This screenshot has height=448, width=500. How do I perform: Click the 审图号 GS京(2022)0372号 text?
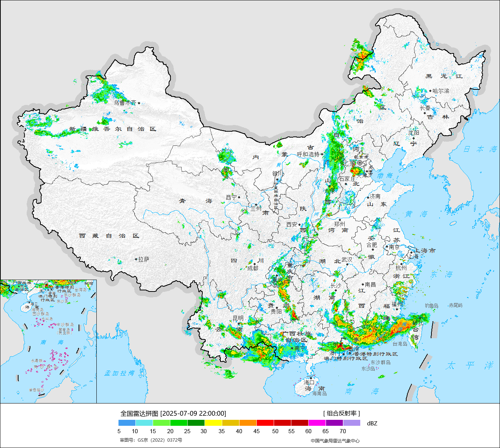click(151, 440)
